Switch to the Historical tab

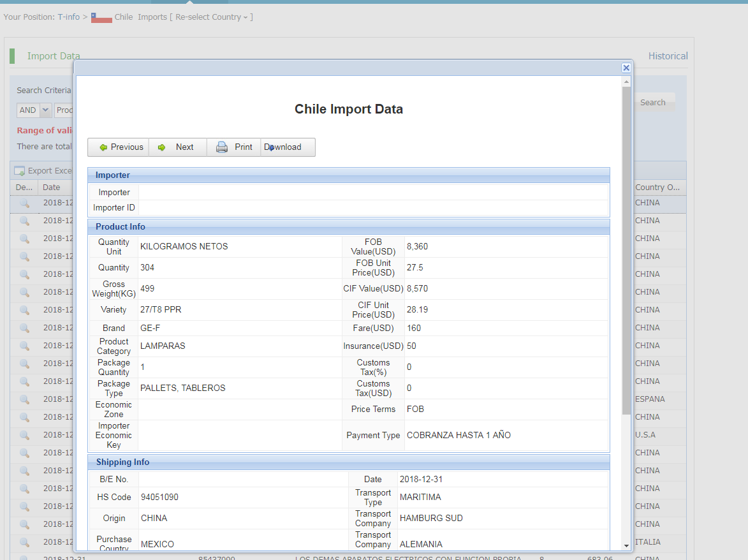tap(668, 56)
